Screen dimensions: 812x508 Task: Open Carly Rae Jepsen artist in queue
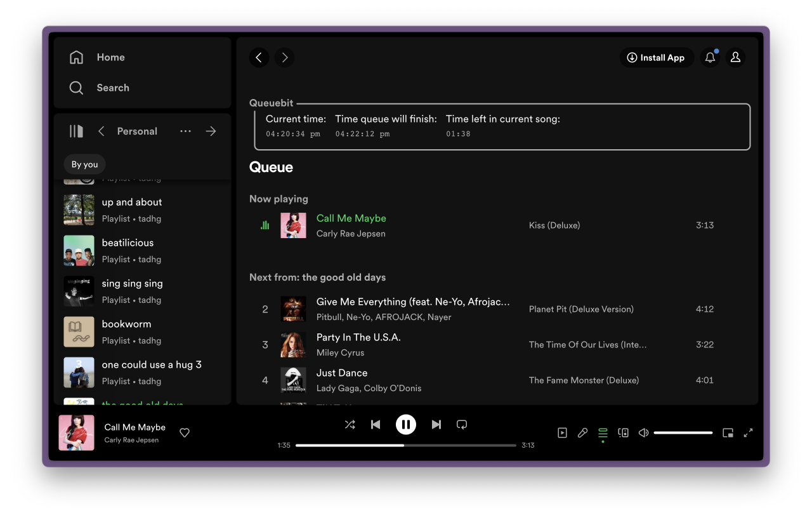(x=351, y=234)
